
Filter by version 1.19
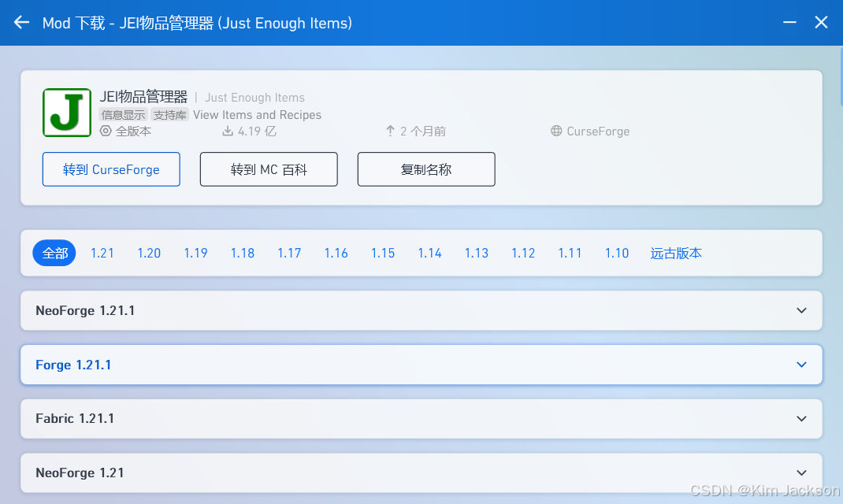point(195,253)
